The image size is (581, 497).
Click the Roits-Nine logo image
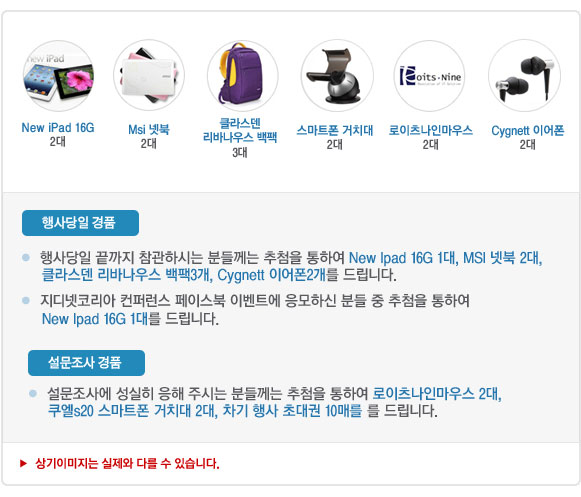430,76
